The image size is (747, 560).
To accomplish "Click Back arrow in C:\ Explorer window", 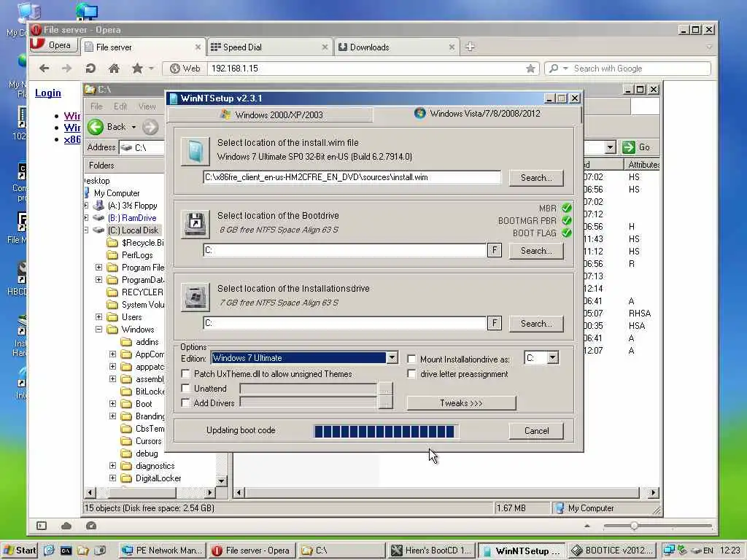I will 96,127.
